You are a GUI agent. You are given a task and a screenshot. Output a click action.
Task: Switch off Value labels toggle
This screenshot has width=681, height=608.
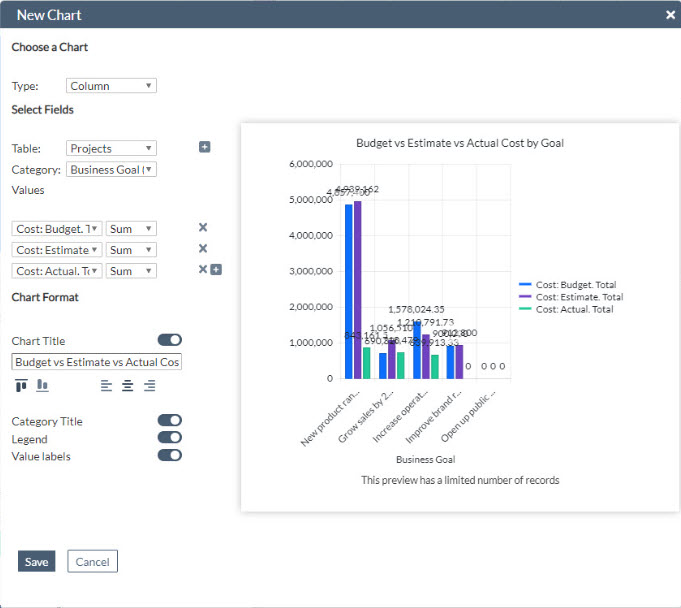(x=170, y=455)
